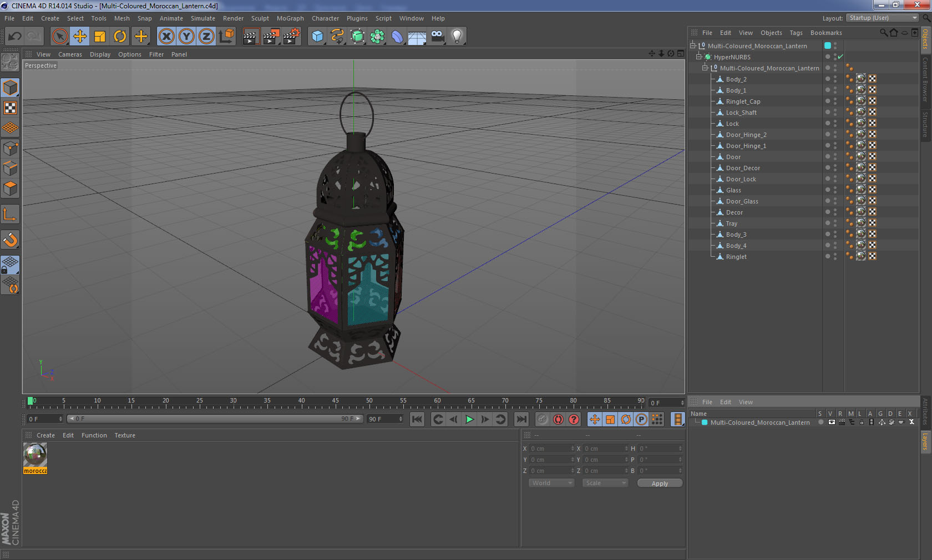The height and width of the screenshot is (560, 932).
Task: Open the spline pen tools
Action: tap(337, 37)
